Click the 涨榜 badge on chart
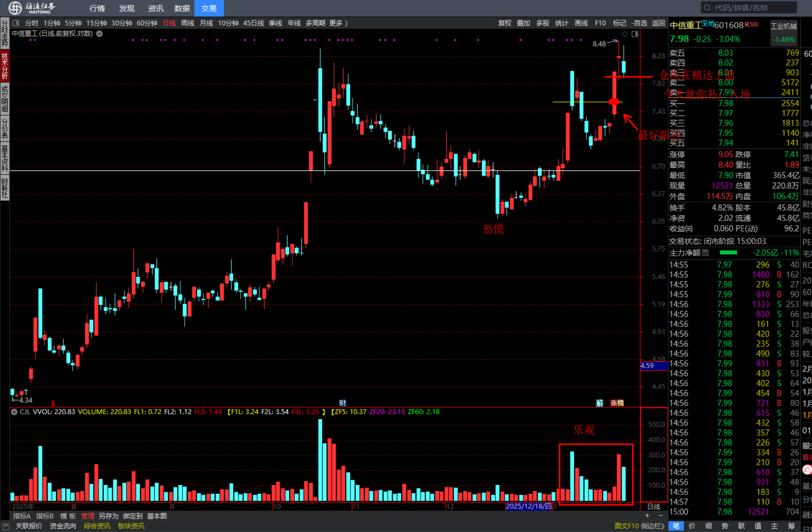The width and height of the screenshot is (812, 532). [617, 403]
